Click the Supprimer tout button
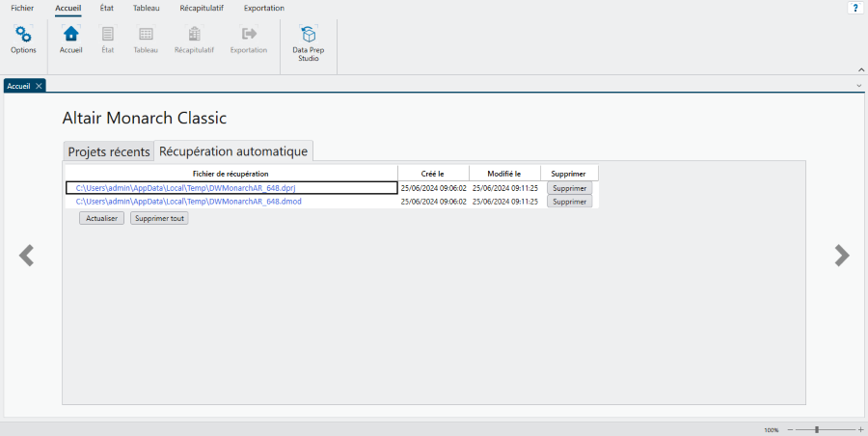868x436 pixels. [159, 218]
